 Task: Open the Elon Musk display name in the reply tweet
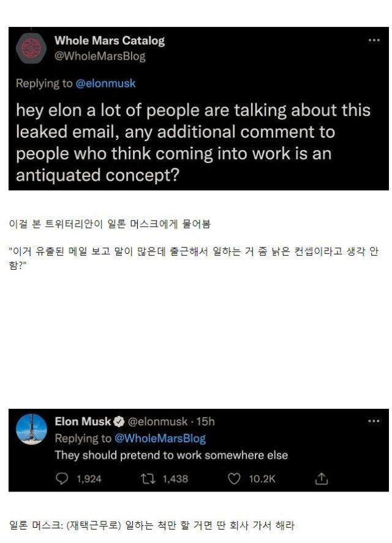[83, 422]
